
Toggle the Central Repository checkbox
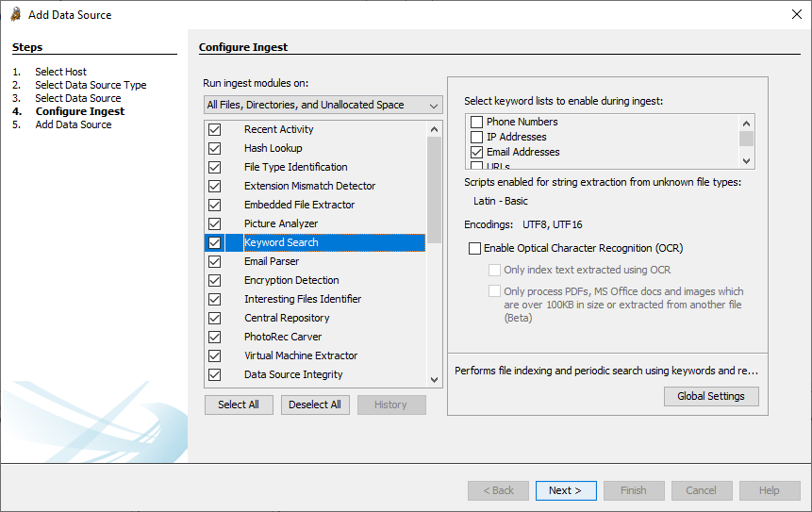214,318
